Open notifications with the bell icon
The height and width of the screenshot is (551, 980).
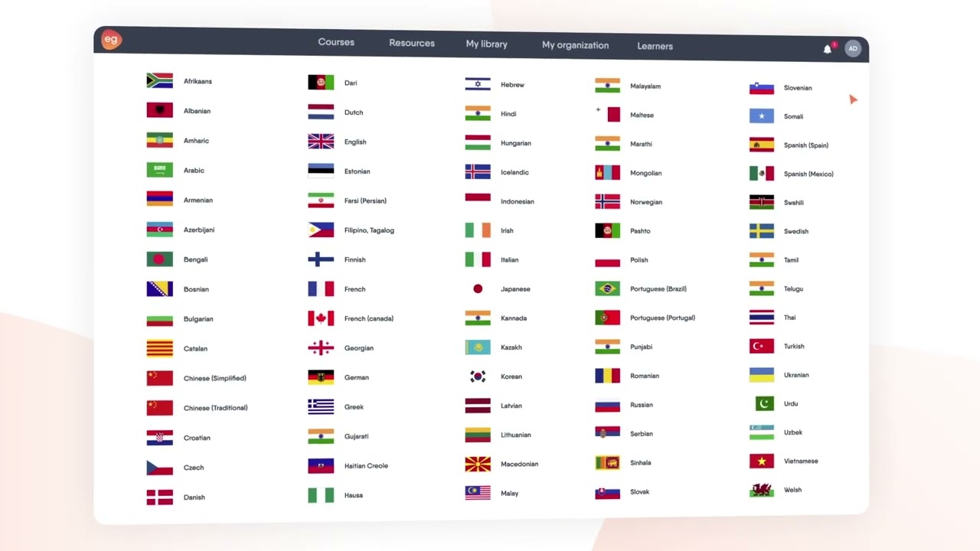[x=828, y=49]
